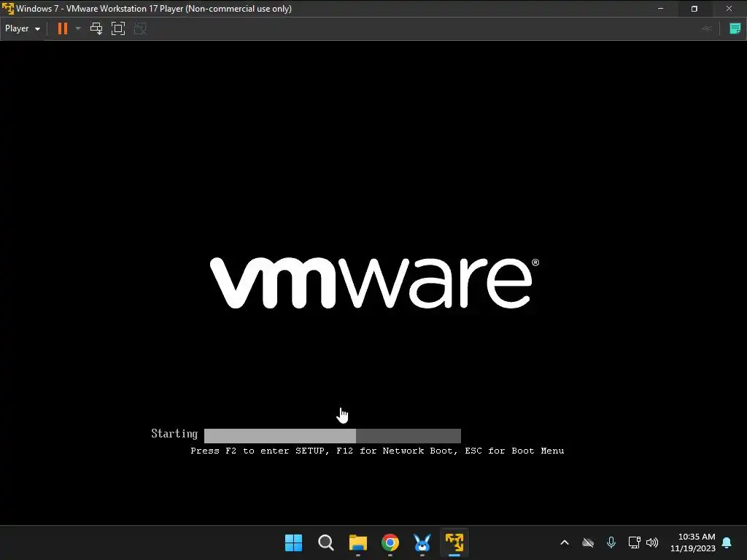Screen dimensions: 747x560
Task: Enter full screen mode
Action: 117,28
